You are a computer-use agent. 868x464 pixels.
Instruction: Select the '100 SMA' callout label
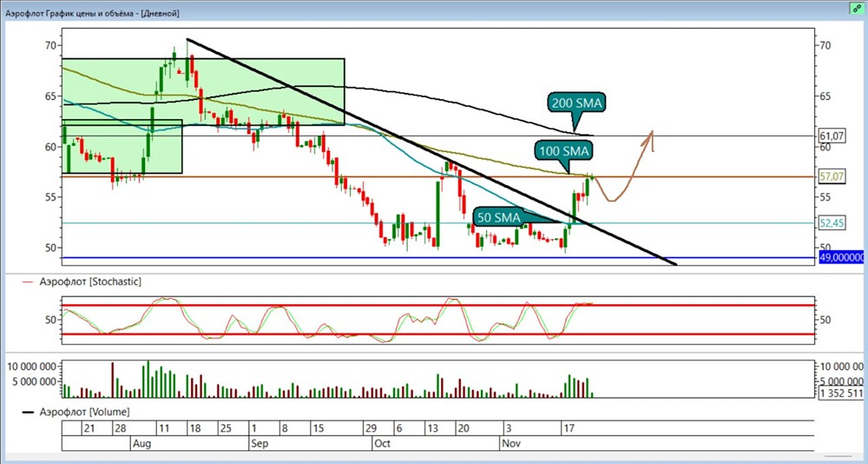[x=562, y=150]
